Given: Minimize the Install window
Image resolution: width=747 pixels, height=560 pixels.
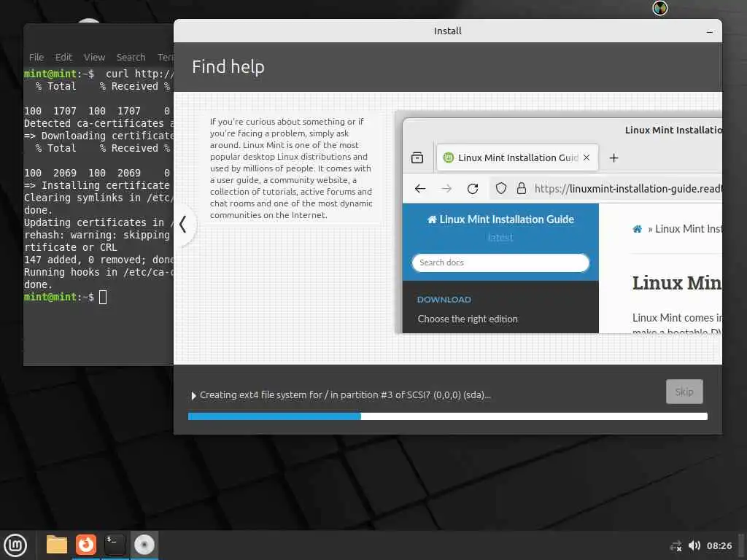Looking at the screenshot, I should point(709,31).
